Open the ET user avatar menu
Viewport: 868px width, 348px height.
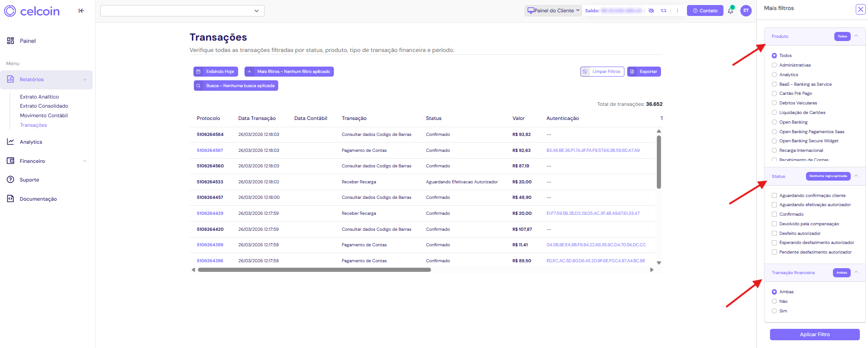[x=746, y=10]
